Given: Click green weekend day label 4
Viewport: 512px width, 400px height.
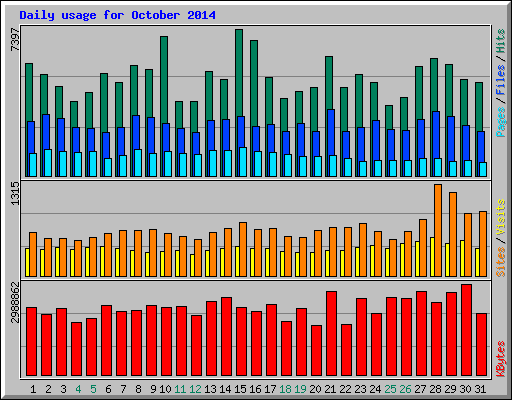Looking at the screenshot, I should 78,389.
